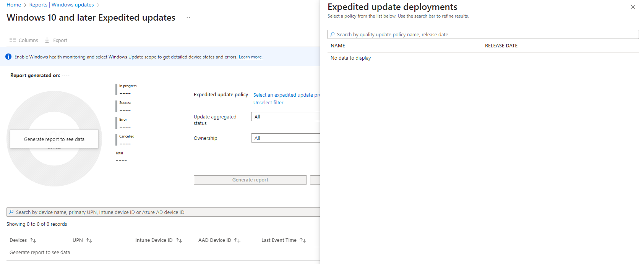Sort by Last Event Time arrows
Viewport: 644px width, 264px height.
pyautogui.click(x=303, y=240)
